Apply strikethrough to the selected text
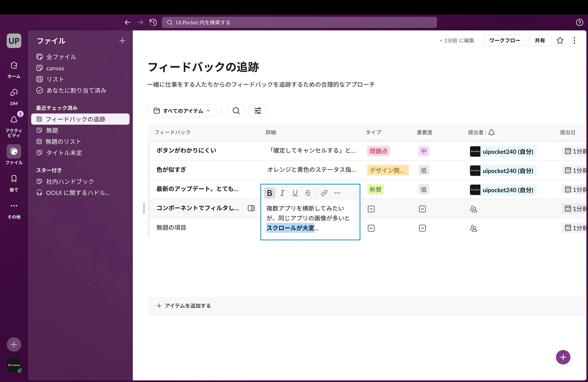This screenshot has width=588, height=382. [x=308, y=193]
